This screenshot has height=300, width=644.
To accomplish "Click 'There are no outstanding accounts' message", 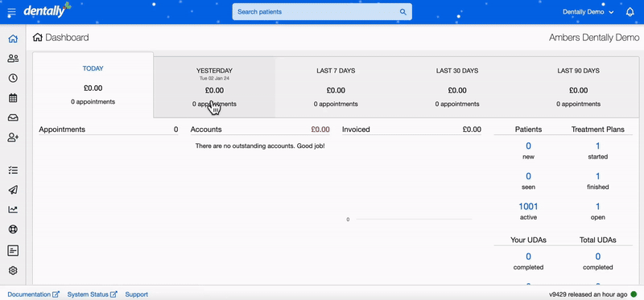I will 260,146.
